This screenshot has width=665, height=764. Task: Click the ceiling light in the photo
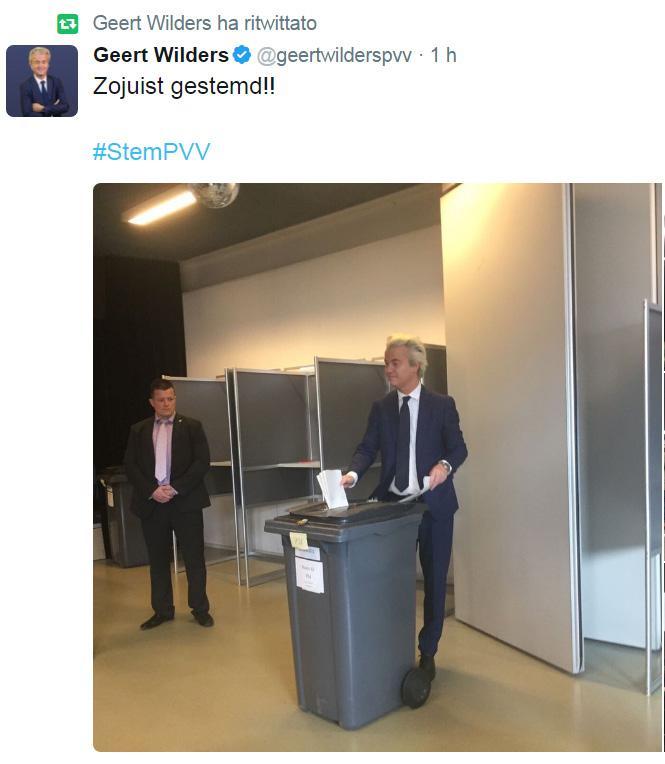pos(160,208)
